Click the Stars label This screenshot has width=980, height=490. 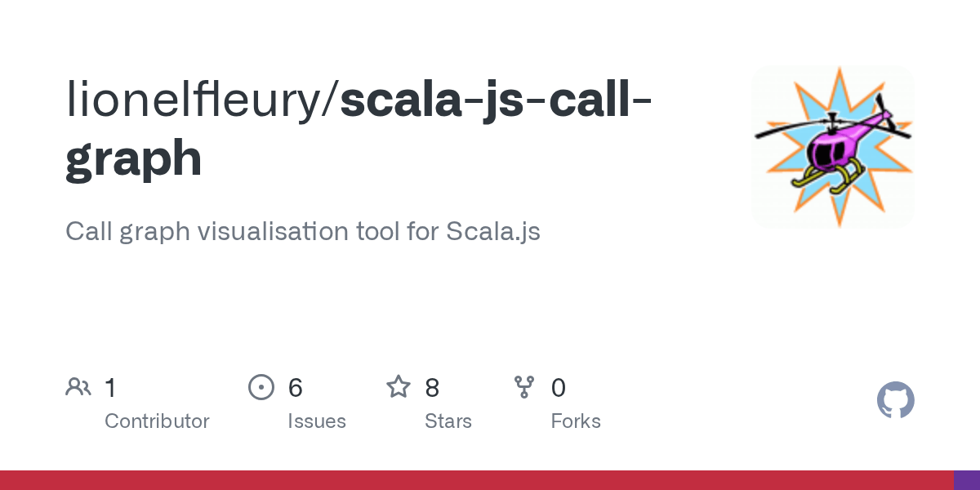click(x=448, y=421)
